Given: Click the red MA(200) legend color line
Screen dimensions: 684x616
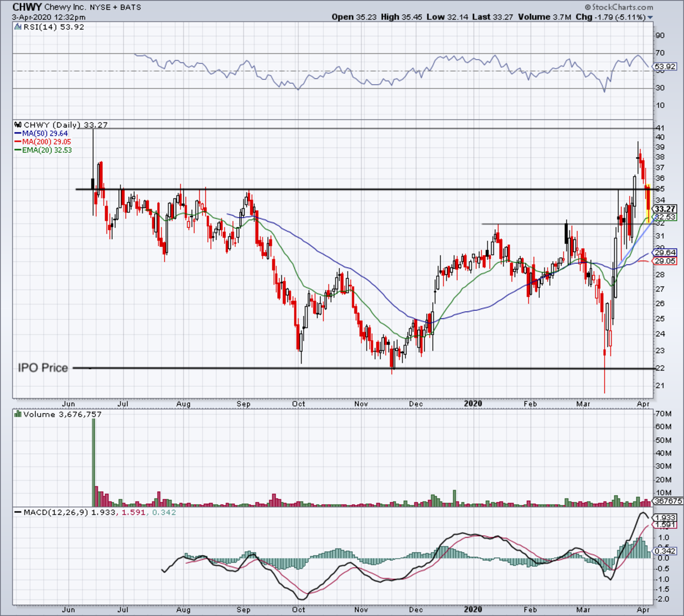Looking at the screenshot, I should [18, 141].
